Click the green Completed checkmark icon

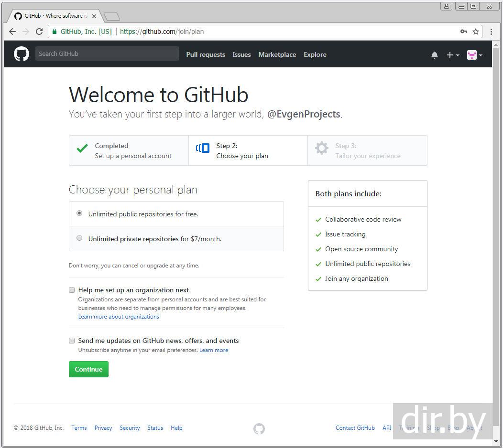click(x=82, y=148)
